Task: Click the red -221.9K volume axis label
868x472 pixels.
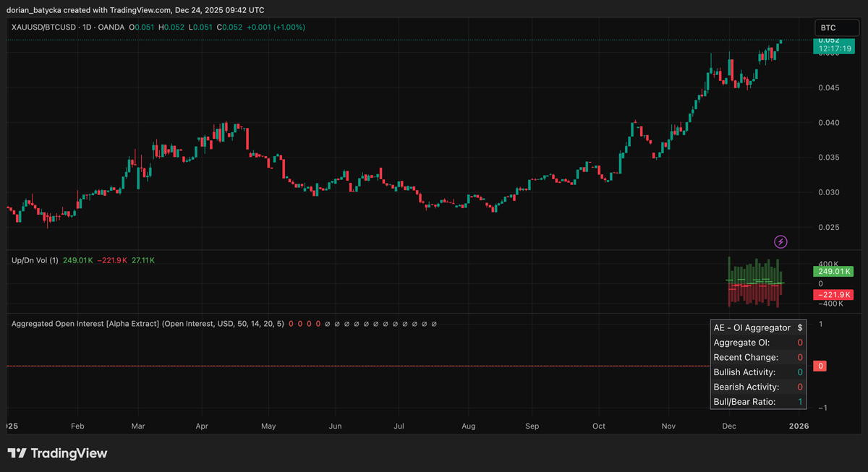Action: 833,295
